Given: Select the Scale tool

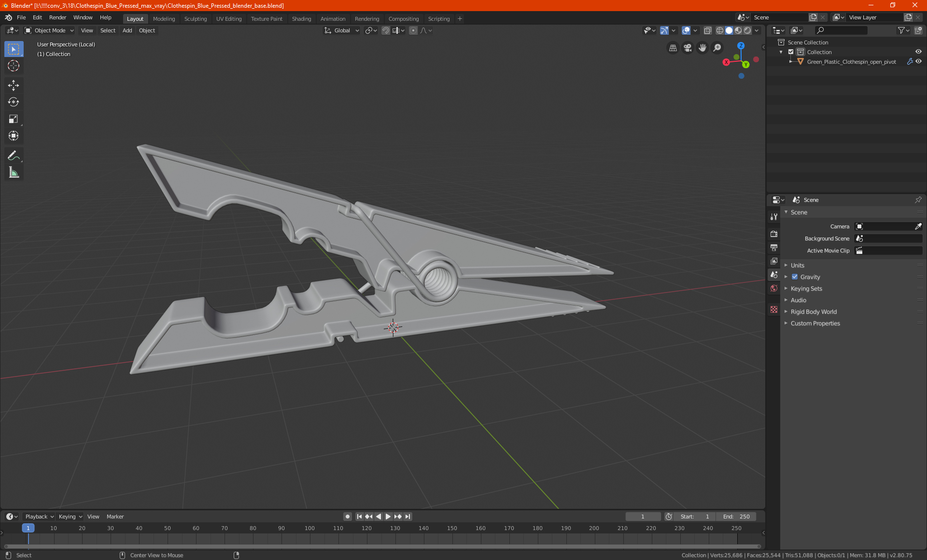Looking at the screenshot, I should click(x=14, y=119).
